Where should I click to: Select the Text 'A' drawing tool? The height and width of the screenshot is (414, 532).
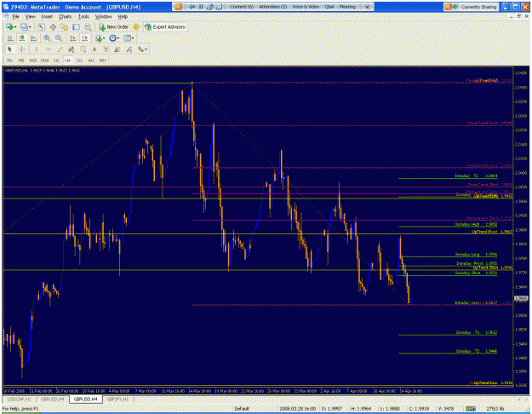[94, 49]
